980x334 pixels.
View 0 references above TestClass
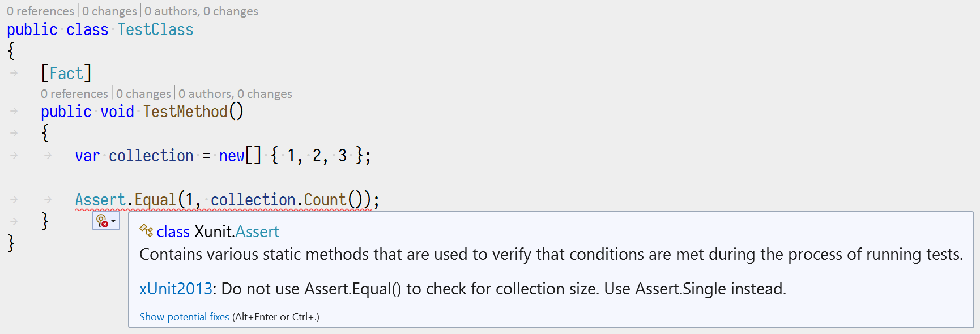pyautogui.click(x=40, y=11)
